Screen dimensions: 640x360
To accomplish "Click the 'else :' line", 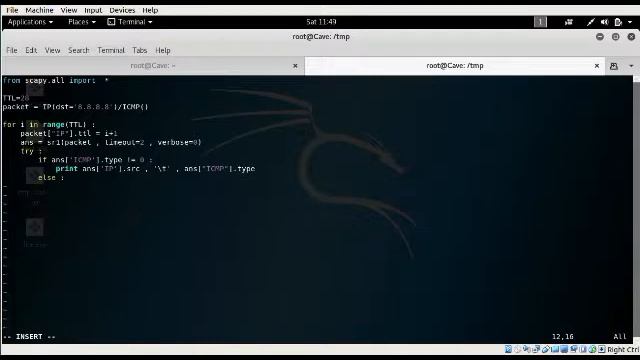I will click(51, 178).
